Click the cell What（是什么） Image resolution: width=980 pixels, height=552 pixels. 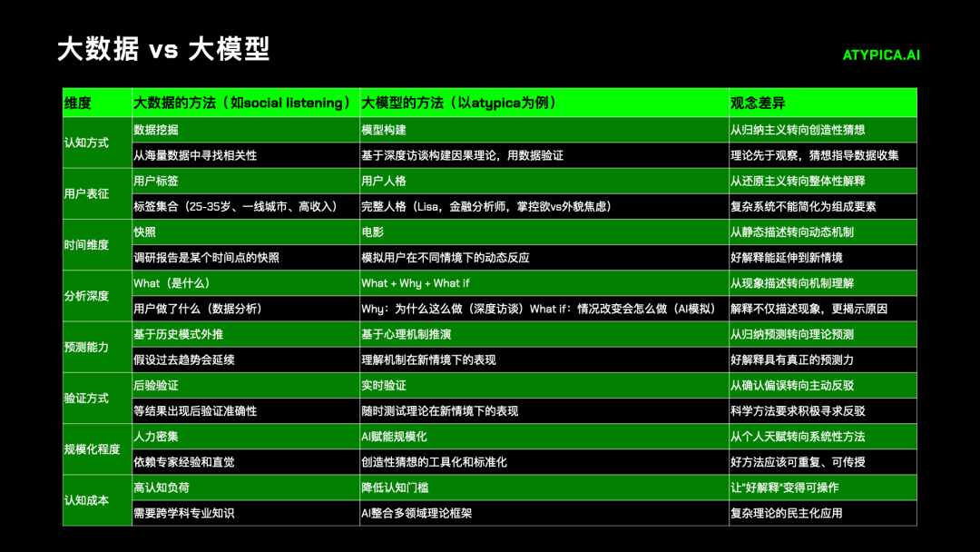click(246, 283)
